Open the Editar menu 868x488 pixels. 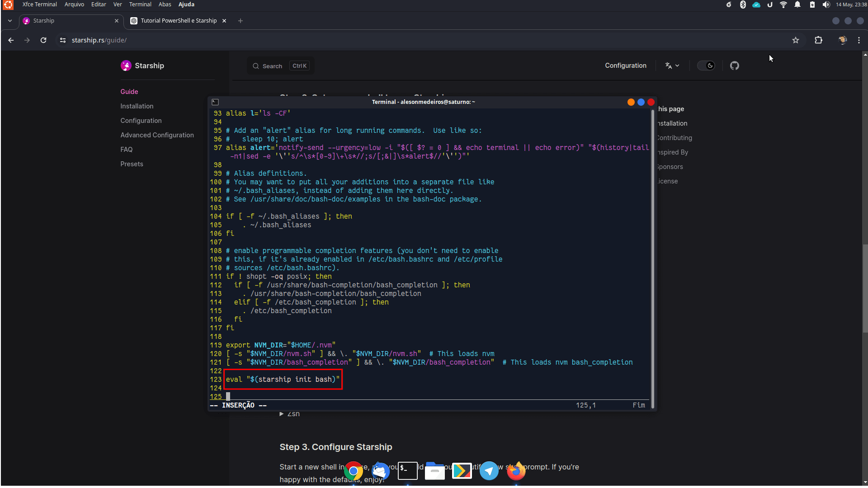(x=99, y=5)
